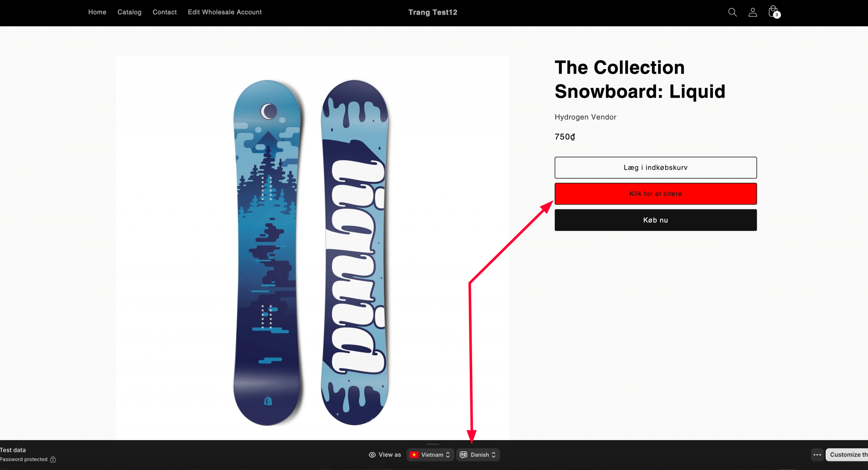Open the search magnifier icon
The height and width of the screenshot is (470, 868).
(732, 12)
